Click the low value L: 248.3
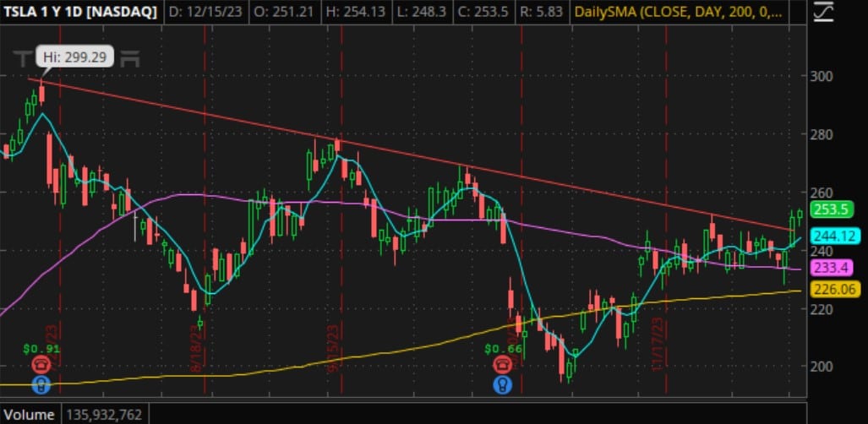Image resolution: width=868 pixels, height=424 pixels. click(422, 12)
